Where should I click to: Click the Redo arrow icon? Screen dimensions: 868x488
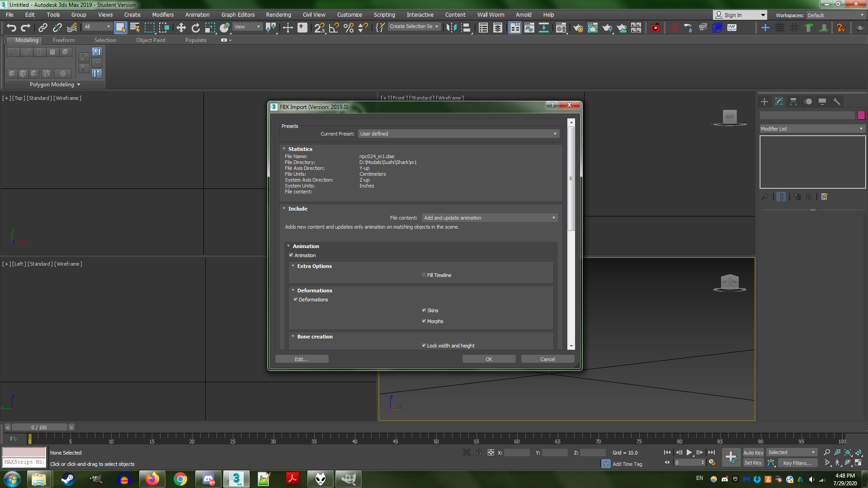click(26, 28)
